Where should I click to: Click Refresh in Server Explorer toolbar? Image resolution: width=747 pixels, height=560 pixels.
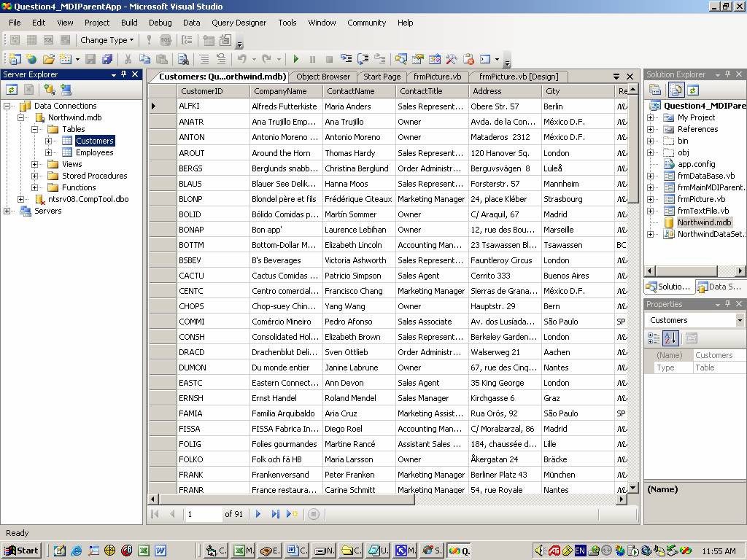tap(12, 90)
